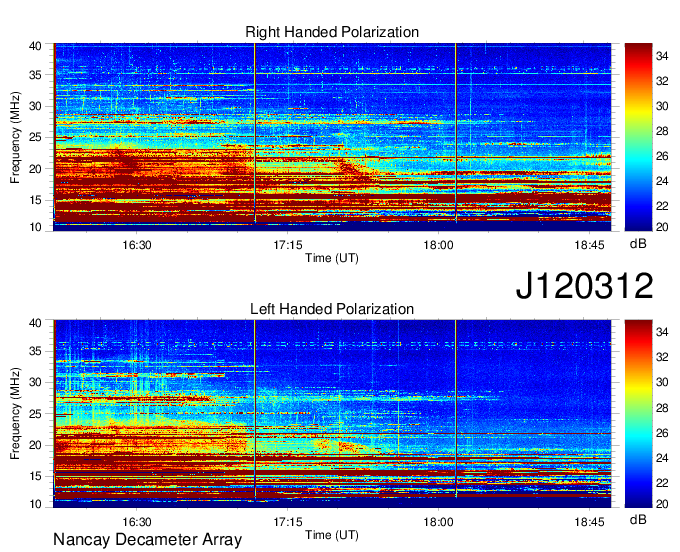
Task: Click the '34' value on top colorbar
Action: point(662,56)
